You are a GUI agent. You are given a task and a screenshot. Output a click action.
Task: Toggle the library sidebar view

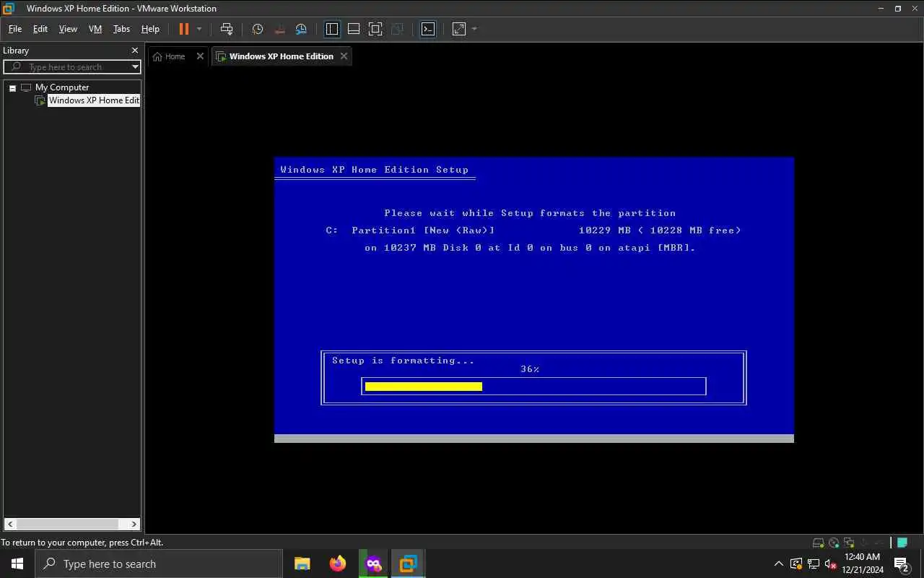[x=332, y=29]
